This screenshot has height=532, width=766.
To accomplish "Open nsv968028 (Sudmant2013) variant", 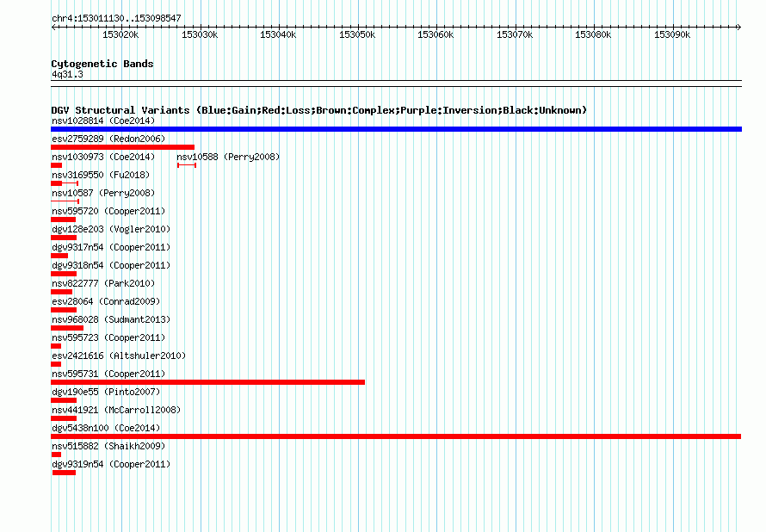I will click(111, 319).
